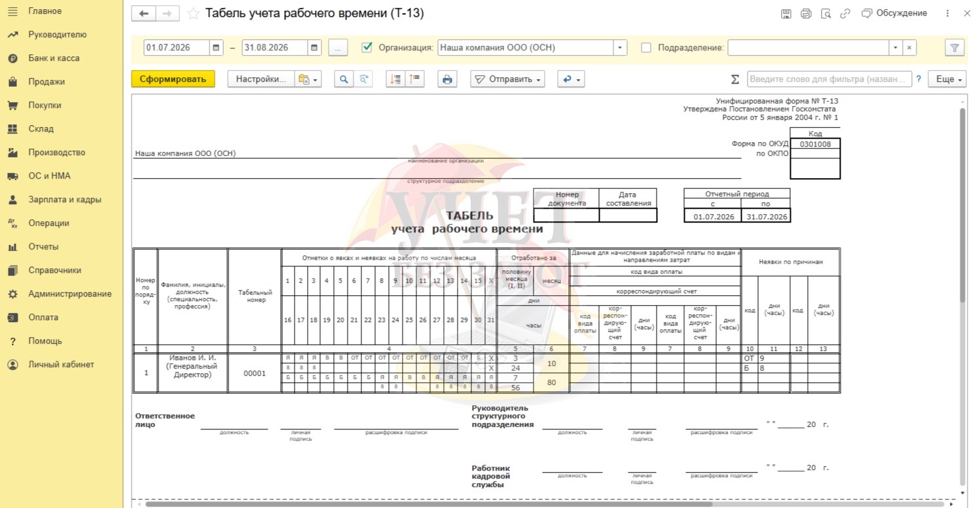Go forward with the right arrow button
The width and height of the screenshot is (980, 508).
click(168, 14)
